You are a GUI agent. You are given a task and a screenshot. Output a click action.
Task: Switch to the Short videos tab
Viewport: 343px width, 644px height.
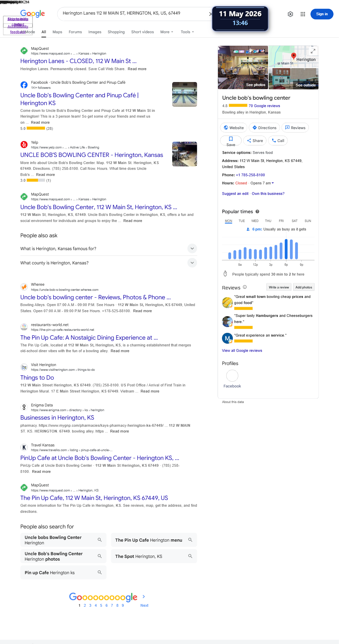click(142, 32)
